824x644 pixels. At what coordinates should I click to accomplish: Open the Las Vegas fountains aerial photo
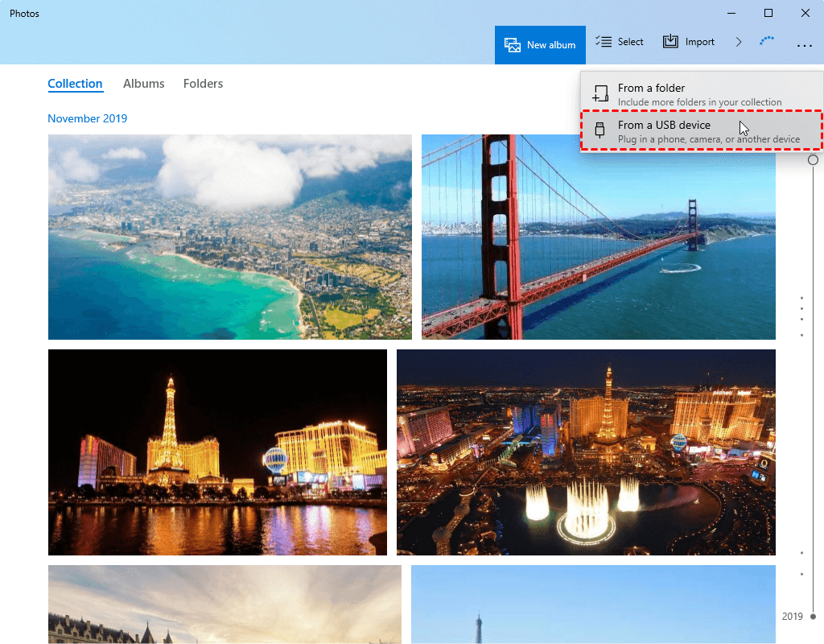click(x=586, y=452)
